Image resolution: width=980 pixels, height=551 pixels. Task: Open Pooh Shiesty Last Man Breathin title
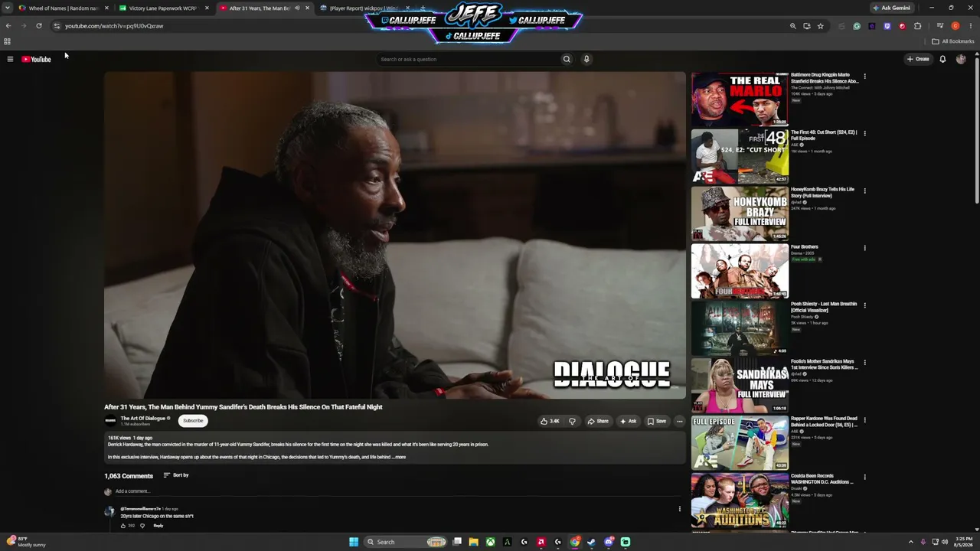[x=824, y=307]
